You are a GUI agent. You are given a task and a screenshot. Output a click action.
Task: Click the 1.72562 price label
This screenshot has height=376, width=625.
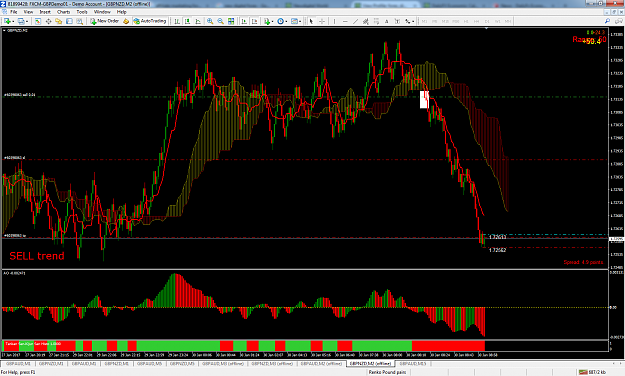(497, 250)
